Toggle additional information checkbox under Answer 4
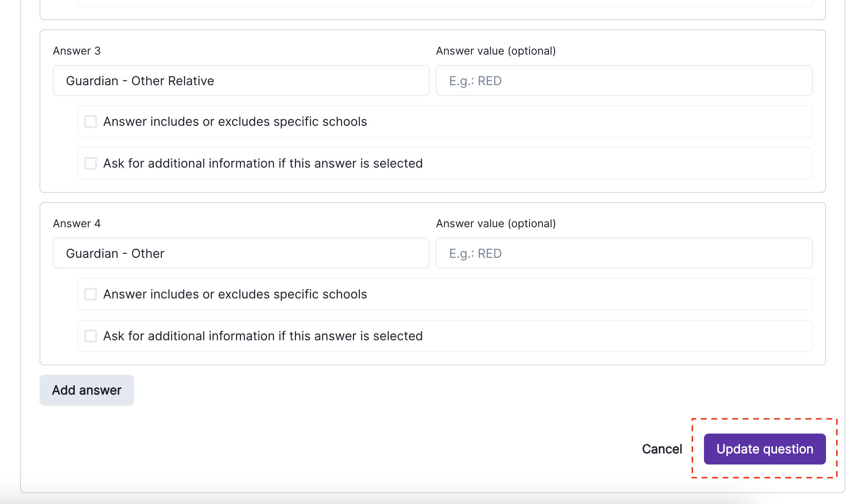 (x=91, y=336)
